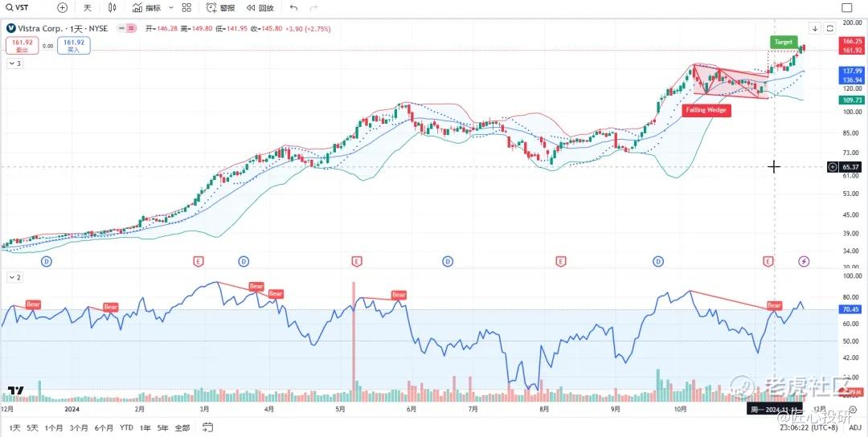Select the 全部 time range
The image size is (868, 437).
pos(182,427)
